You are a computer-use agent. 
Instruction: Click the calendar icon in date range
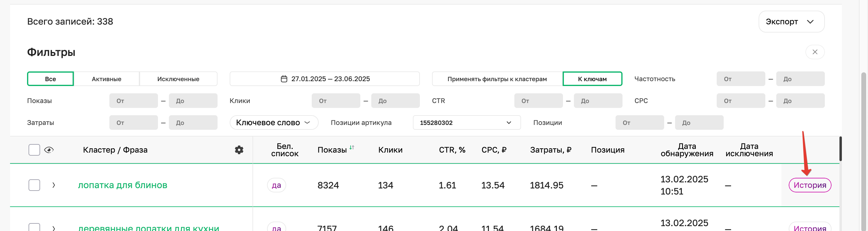[x=284, y=79]
